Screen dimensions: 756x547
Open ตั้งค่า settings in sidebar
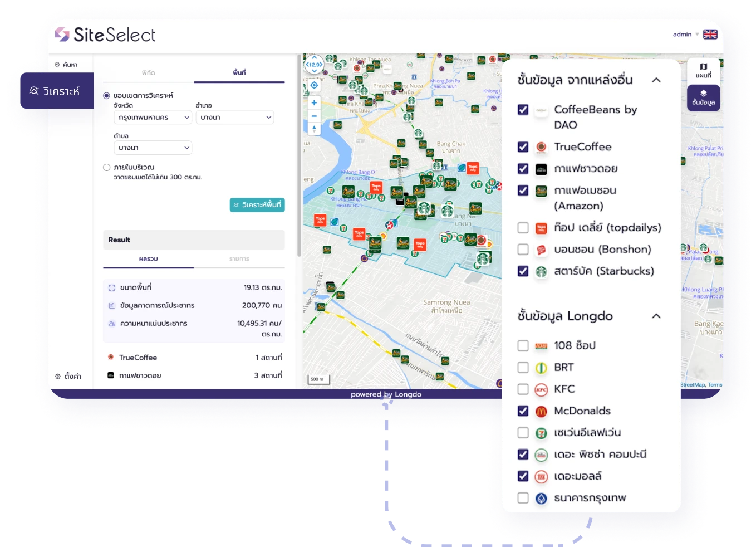point(68,376)
